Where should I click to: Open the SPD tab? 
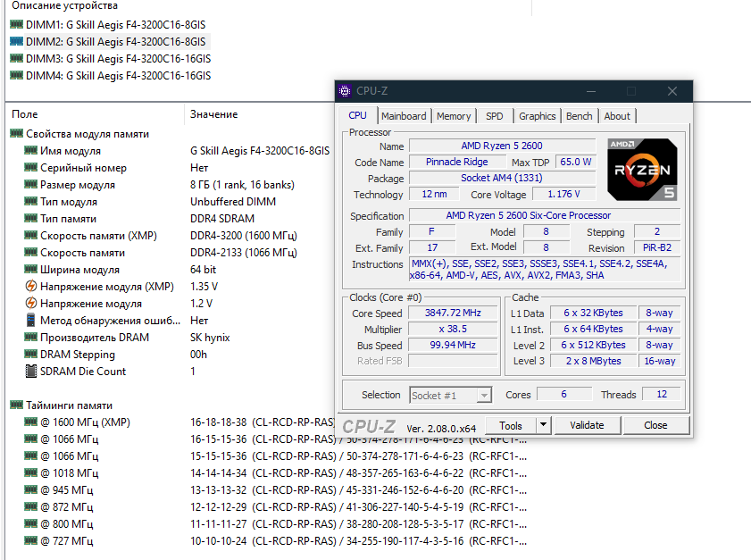494,116
